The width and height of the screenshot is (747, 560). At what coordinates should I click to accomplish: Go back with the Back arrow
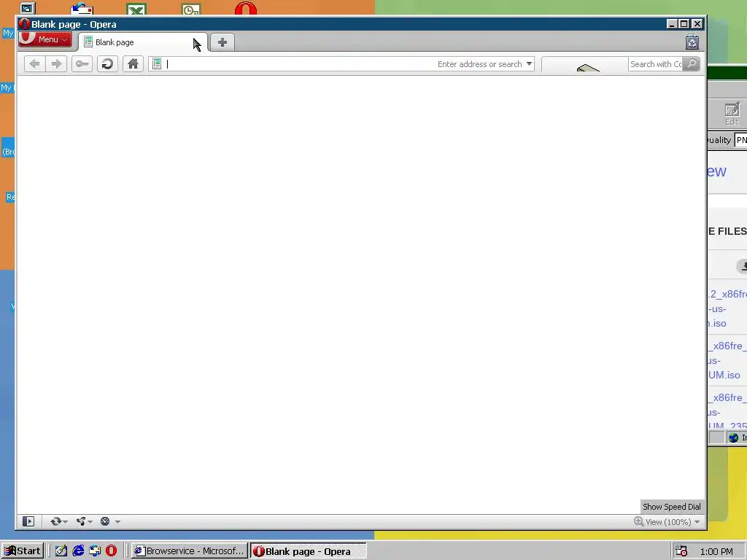(x=34, y=64)
